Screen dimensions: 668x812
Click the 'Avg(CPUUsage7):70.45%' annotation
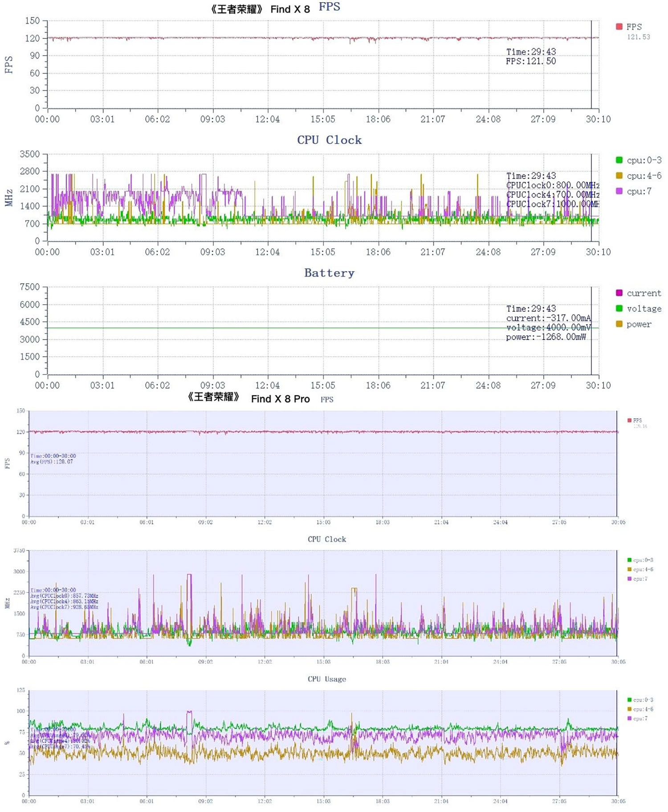coord(60,747)
